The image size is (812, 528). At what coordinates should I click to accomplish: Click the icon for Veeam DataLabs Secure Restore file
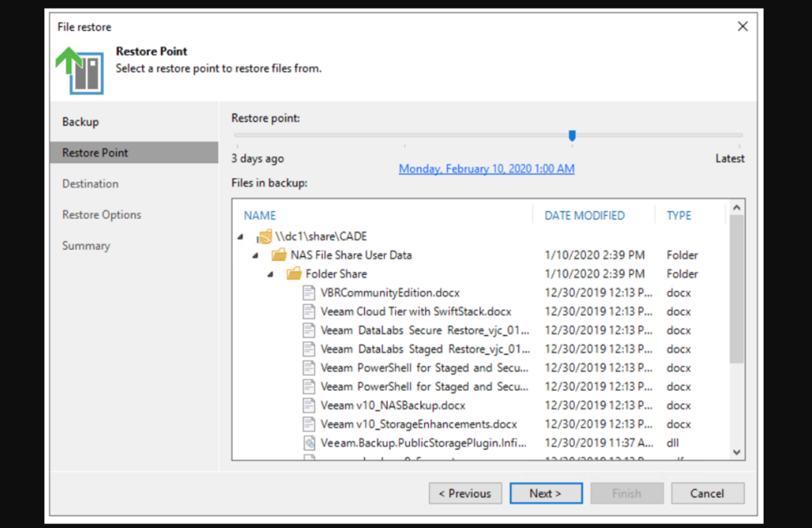(308, 330)
